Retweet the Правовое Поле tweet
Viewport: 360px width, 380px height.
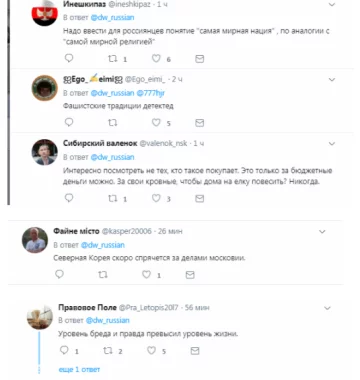tap(108, 351)
